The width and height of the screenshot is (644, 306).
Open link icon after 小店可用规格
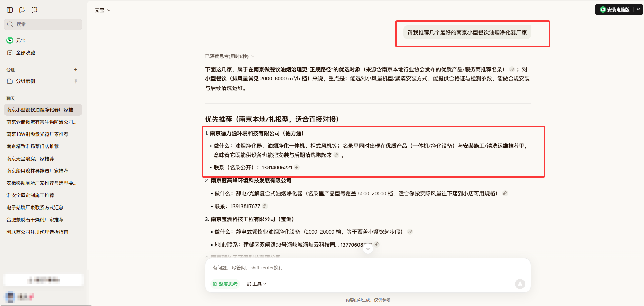505,193
